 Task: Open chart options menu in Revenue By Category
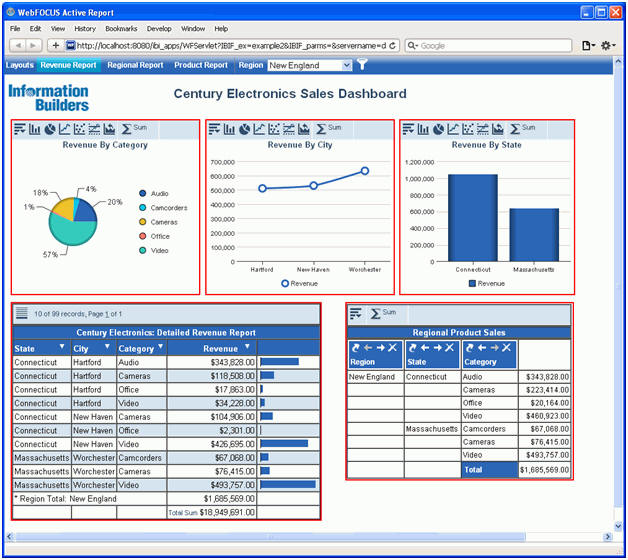pos(20,129)
